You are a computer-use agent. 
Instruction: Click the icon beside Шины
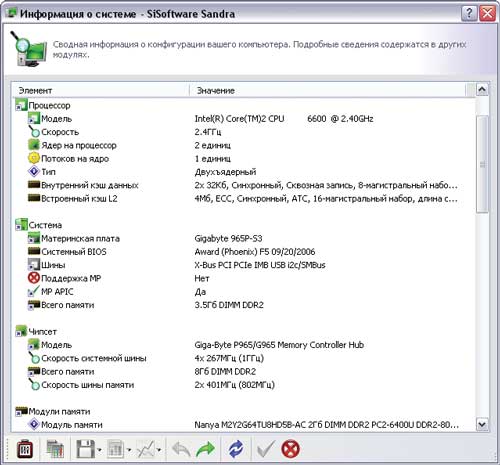click(34, 265)
